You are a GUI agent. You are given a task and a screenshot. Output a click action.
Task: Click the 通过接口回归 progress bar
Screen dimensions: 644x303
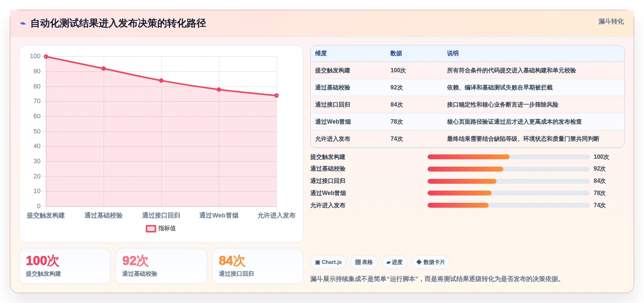[509, 181]
